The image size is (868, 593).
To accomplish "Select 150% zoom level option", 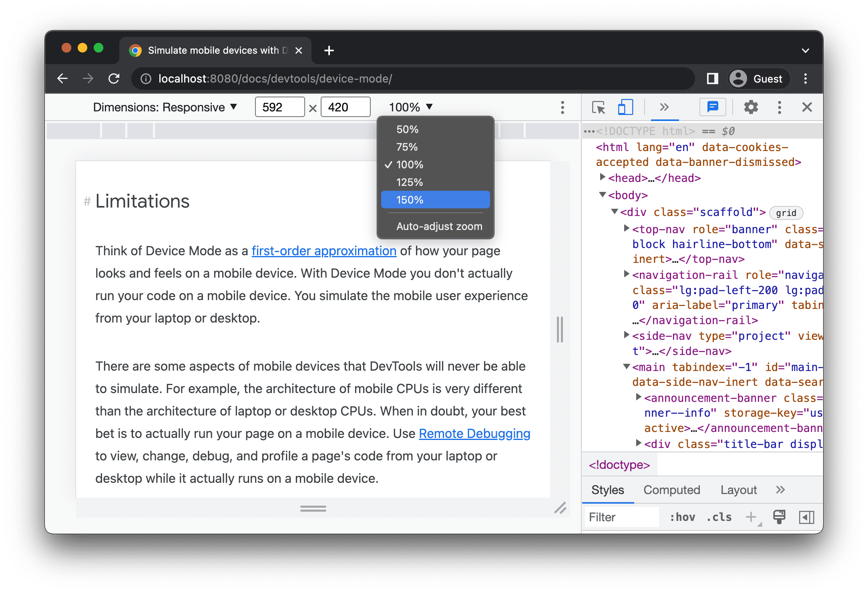I will 435,200.
